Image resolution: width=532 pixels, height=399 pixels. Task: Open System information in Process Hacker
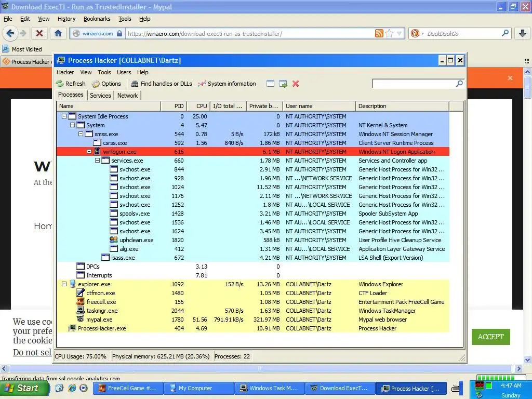point(227,84)
